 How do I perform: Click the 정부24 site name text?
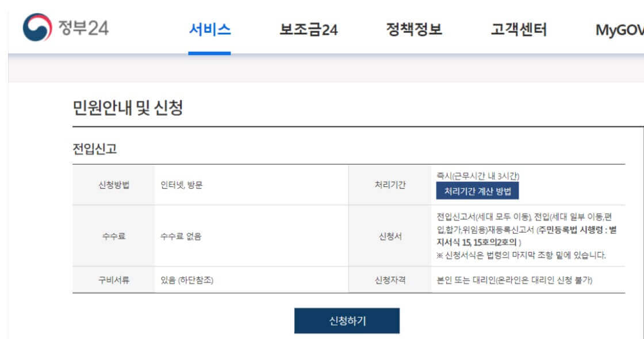(83, 28)
